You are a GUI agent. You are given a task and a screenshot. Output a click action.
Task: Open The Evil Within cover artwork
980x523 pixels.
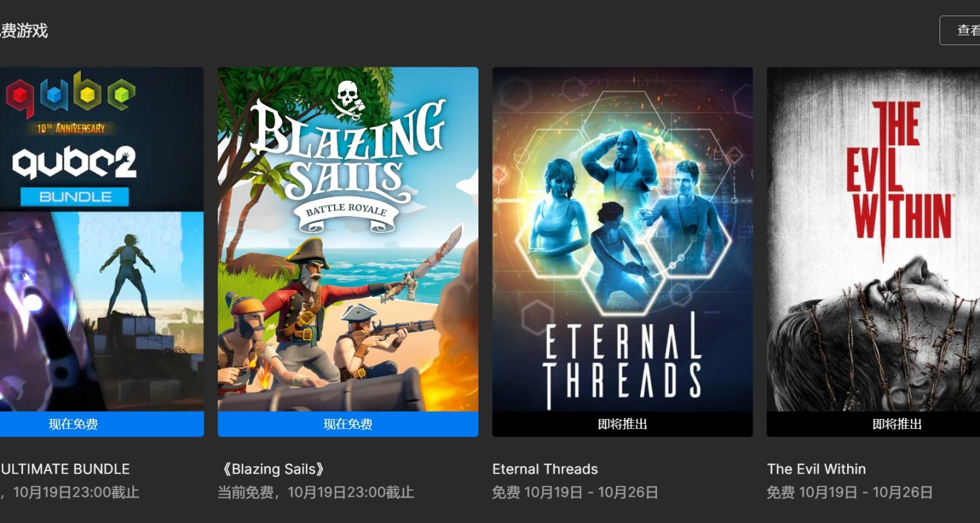point(873,239)
